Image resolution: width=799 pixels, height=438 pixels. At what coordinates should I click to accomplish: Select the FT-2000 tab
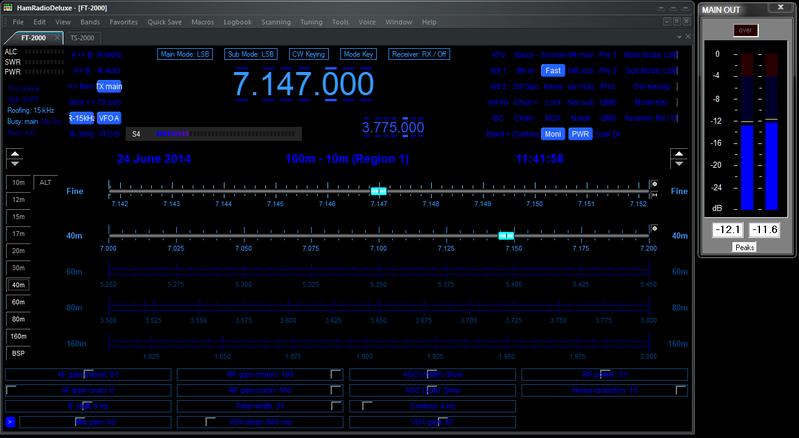click(33, 38)
